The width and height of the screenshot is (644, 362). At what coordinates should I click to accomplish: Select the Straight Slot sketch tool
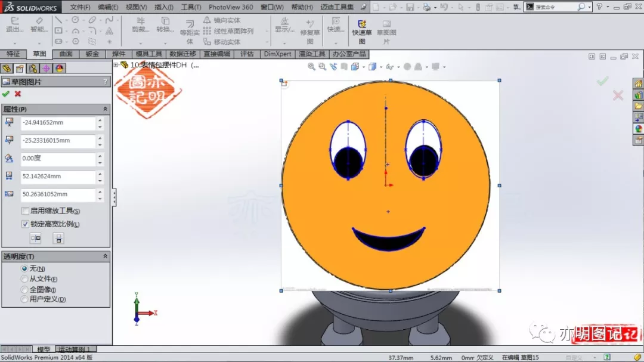click(x=58, y=42)
